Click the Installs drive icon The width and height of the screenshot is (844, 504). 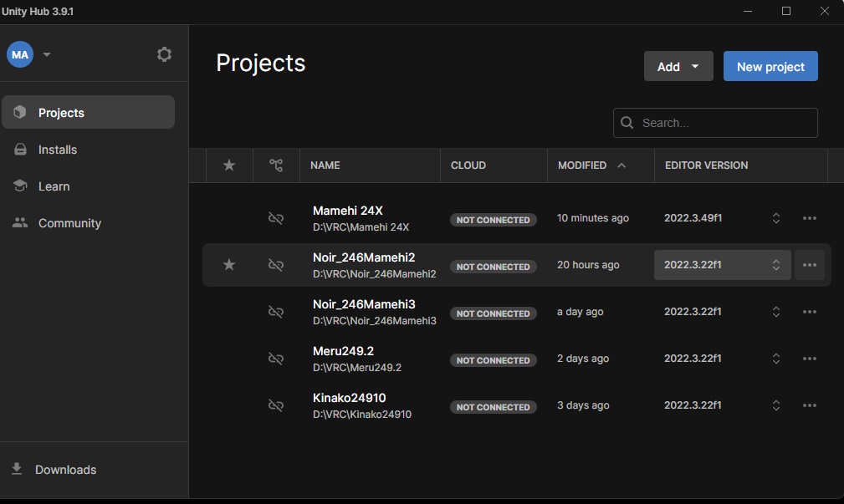20,149
